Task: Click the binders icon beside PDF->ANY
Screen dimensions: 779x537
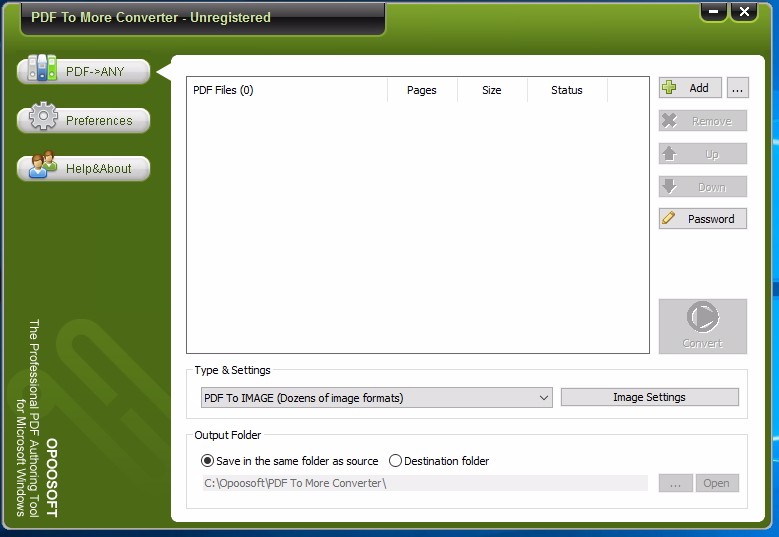Action: pos(42,68)
